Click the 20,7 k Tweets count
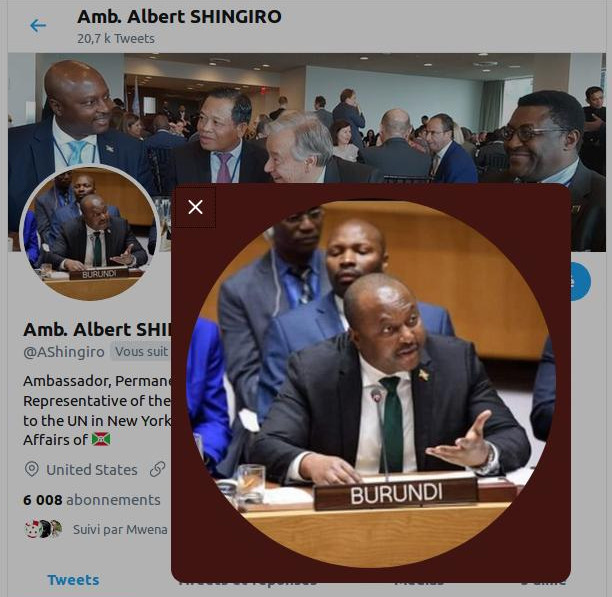 (116, 39)
